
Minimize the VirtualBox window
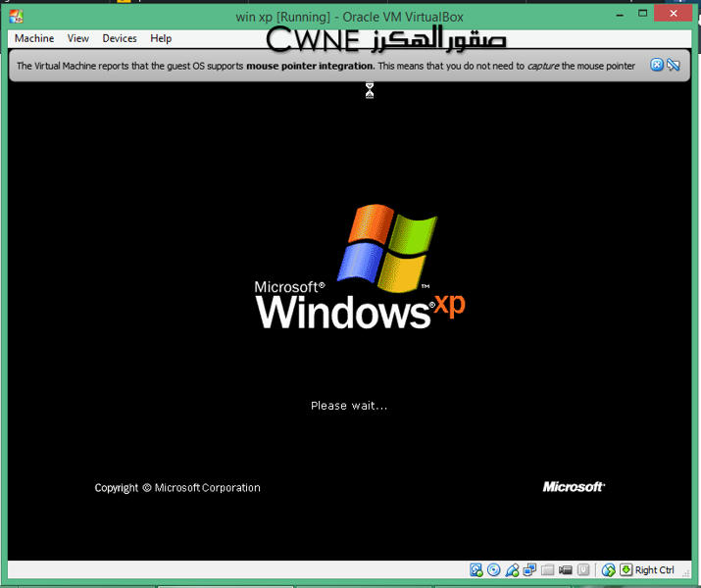click(x=620, y=15)
